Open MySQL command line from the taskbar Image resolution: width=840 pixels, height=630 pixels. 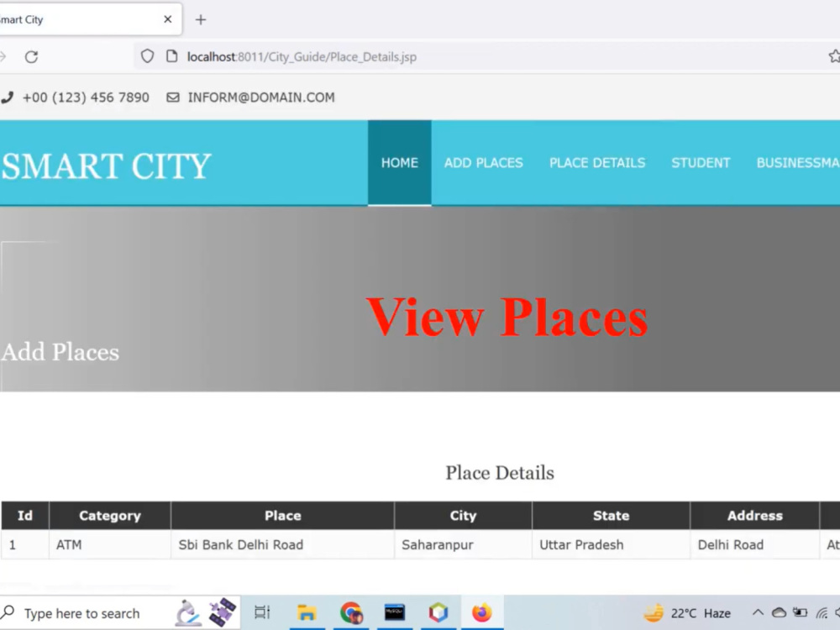[x=395, y=612]
